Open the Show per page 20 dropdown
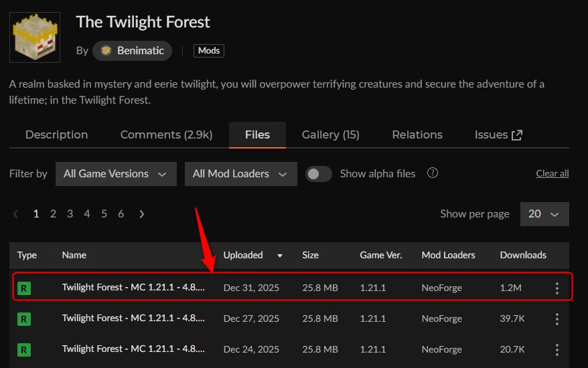588x368 pixels. point(544,214)
